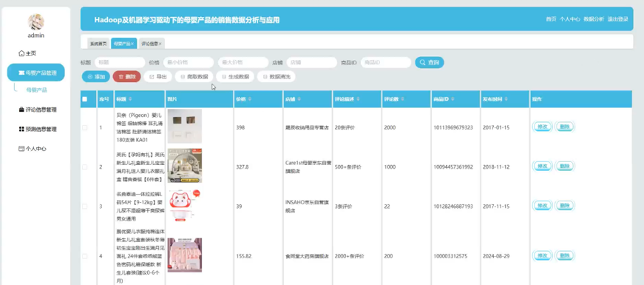The width and height of the screenshot is (644, 285).
Task: Check the checkbox for row 3
Action: 84,206
